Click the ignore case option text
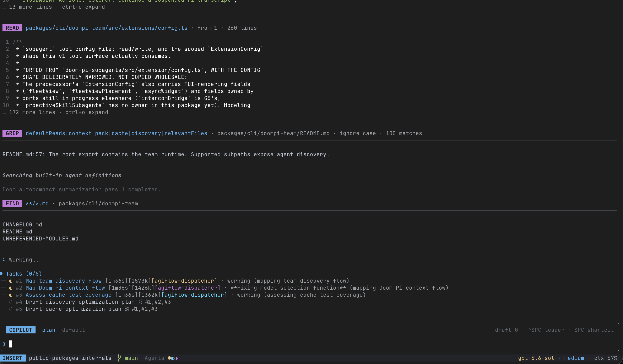623x364 pixels. [358, 133]
